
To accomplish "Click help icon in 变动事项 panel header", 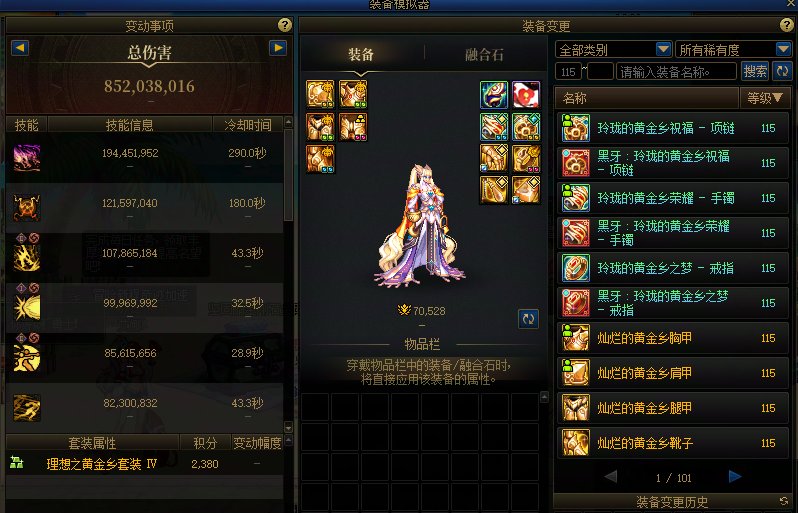I will pos(284,24).
